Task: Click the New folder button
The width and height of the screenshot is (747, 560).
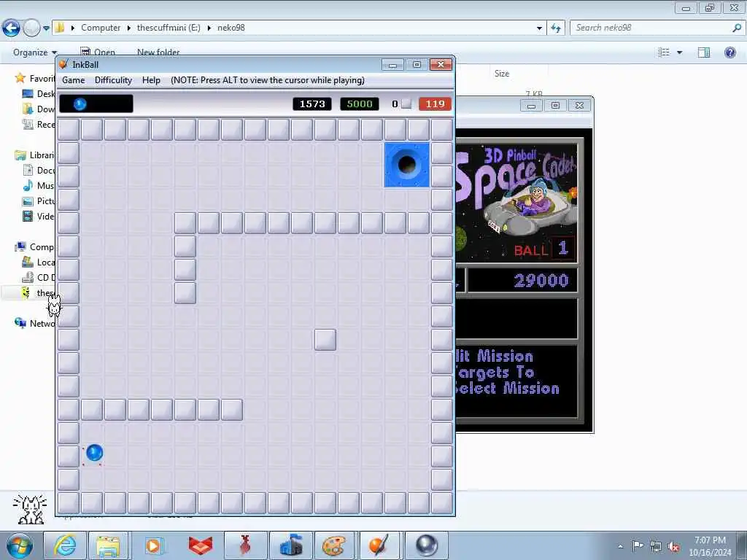Action: click(158, 52)
